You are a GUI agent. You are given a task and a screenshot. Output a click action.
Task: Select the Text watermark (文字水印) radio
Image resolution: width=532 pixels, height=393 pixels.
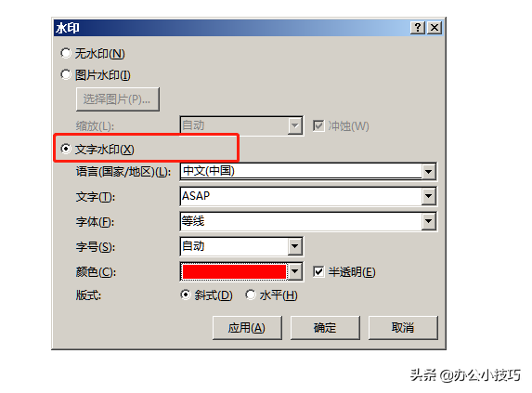point(66,149)
